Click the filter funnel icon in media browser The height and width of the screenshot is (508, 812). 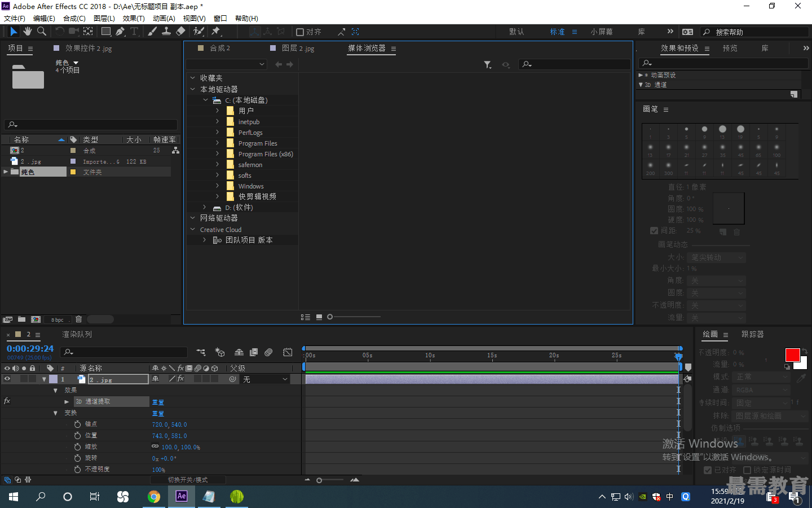point(487,65)
